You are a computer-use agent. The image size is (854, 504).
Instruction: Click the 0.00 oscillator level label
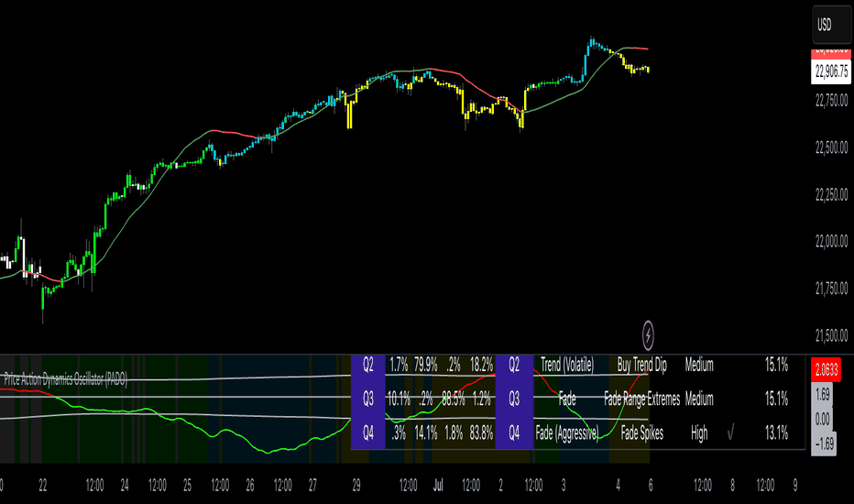[x=823, y=419]
